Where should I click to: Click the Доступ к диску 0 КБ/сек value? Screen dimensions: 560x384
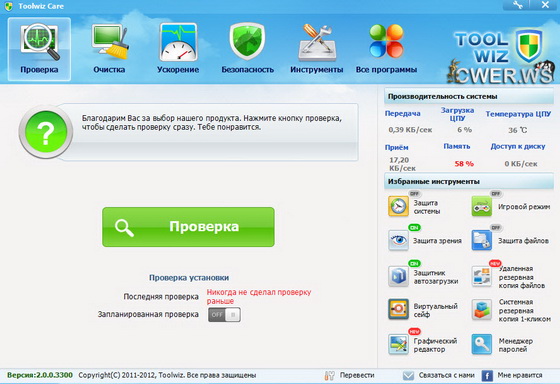[x=521, y=164]
